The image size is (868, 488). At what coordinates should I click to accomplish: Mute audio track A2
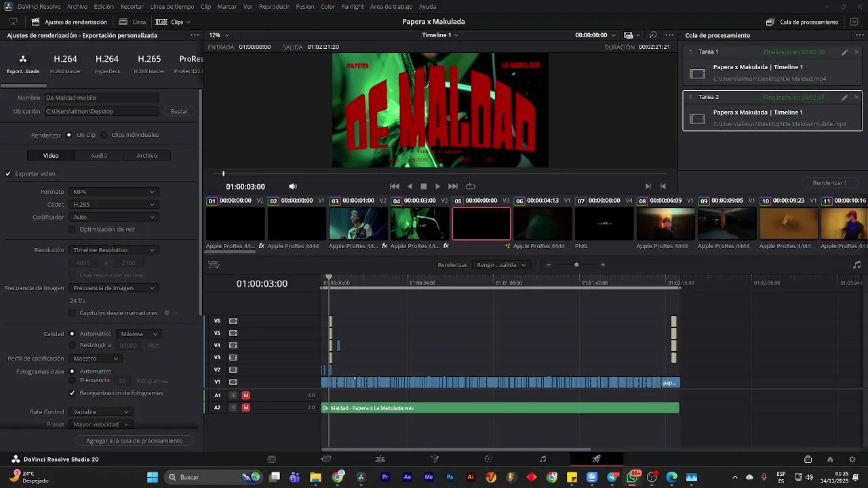tap(245, 407)
